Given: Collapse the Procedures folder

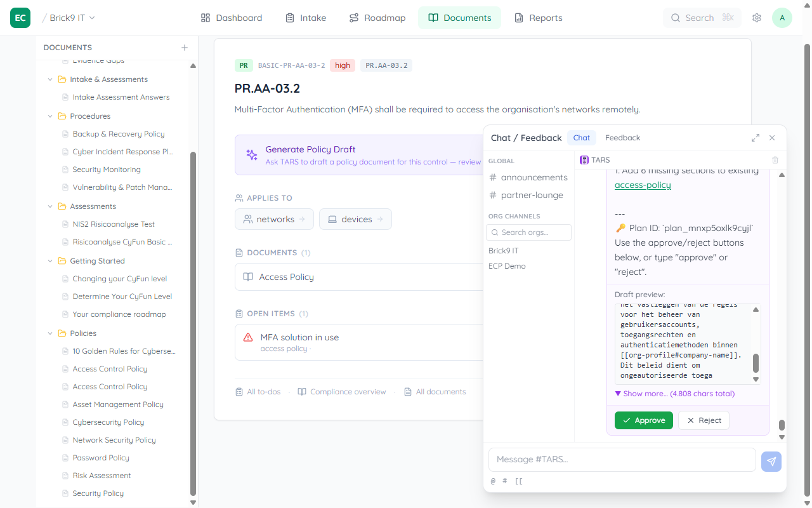Looking at the screenshot, I should coord(51,116).
